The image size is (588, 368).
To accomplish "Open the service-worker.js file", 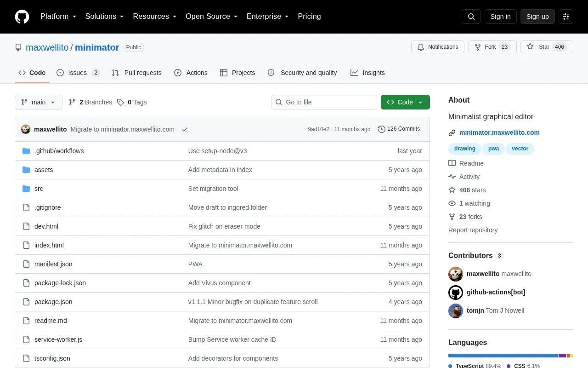I will coord(58,339).
